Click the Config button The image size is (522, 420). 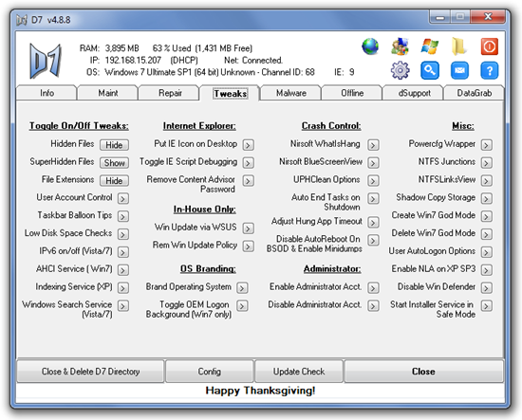pyautogui.click(x=210, y=371)
